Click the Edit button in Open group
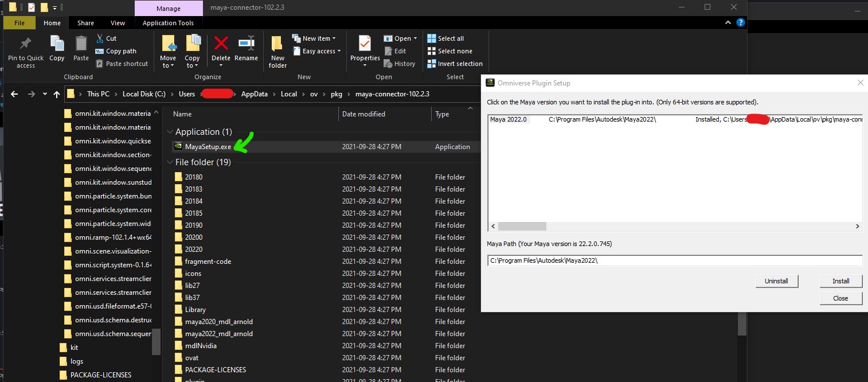The height and width of the screenshot is (382, 868). click(x=395, y=51)
